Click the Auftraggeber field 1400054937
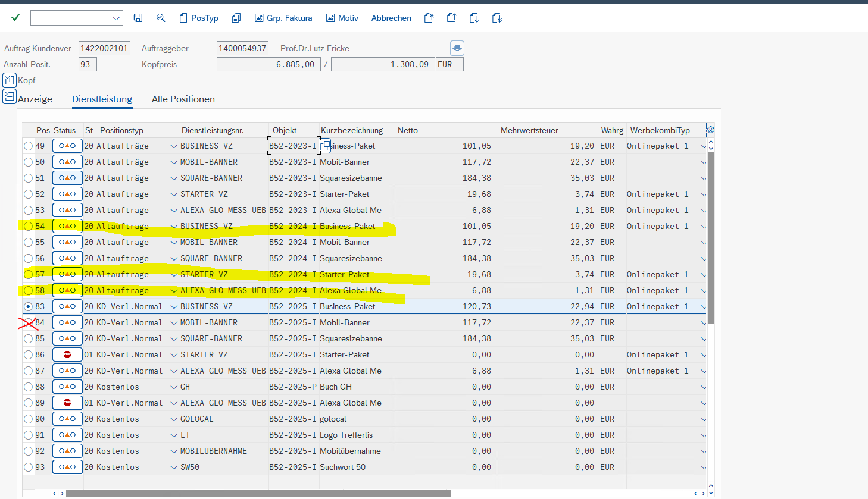Viewport: 868px width, 499px height. (x=242, y=48)
